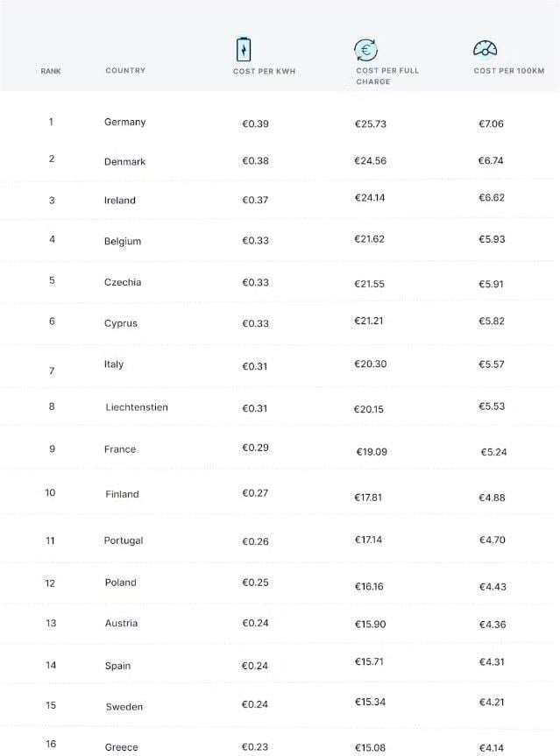This screenshot has width=560, height=756.
Task: Click the rank 10 cell for Finland
Action: click(x=50, y=492)
